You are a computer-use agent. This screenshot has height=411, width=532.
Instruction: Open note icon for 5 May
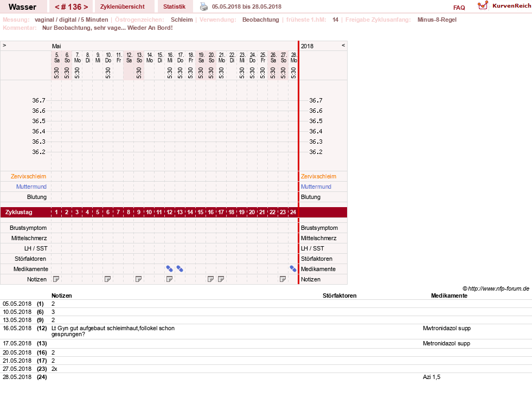tap(56, 279)
